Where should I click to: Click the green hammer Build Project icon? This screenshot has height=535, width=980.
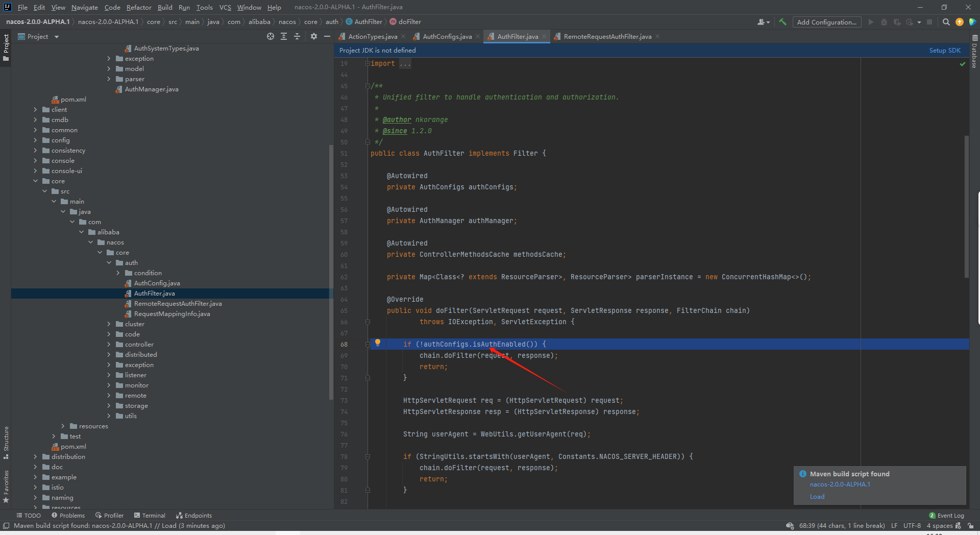click(782, 22)
